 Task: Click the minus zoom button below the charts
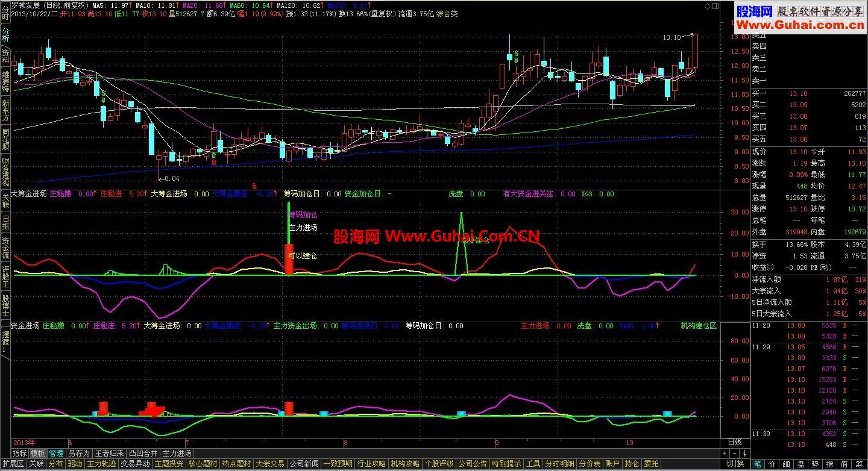click(x=735, y=453)
